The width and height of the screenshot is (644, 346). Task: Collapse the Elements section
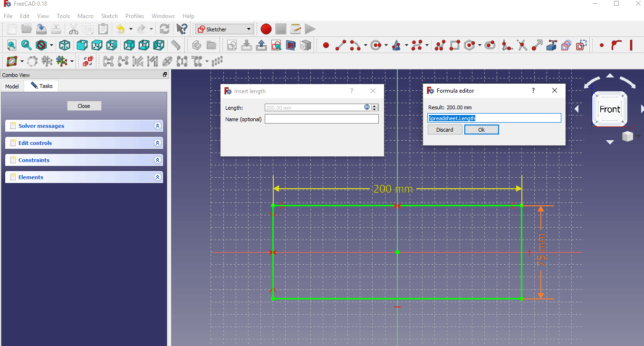coord(157,177)
